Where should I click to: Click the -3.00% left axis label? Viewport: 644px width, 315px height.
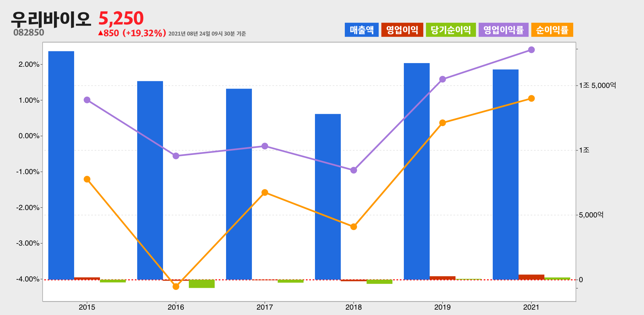coord(28,243)
